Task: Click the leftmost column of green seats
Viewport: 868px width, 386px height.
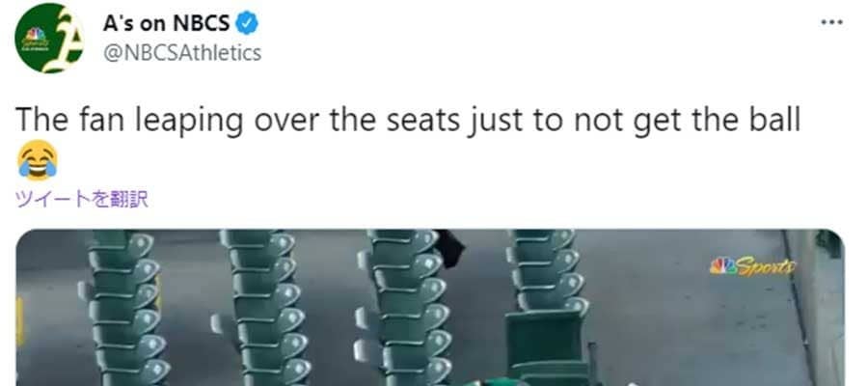Action: 126,308
